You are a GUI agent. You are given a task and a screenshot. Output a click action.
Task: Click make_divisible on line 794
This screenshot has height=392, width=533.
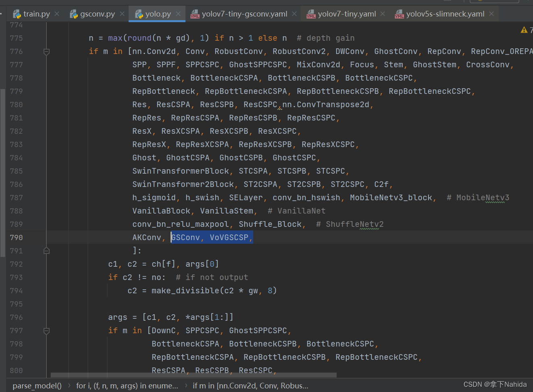tap(185, 291)
